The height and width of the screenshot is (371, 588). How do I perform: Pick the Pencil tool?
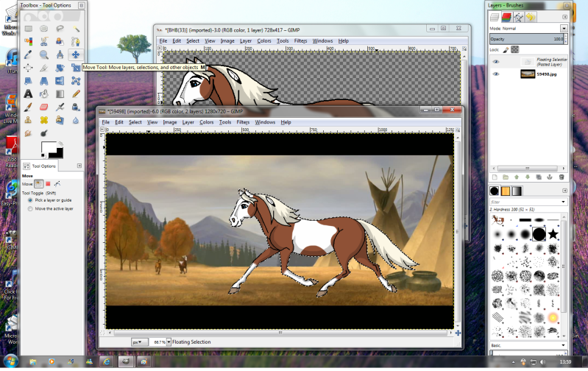pyautogui.click(x=76, y=93)
